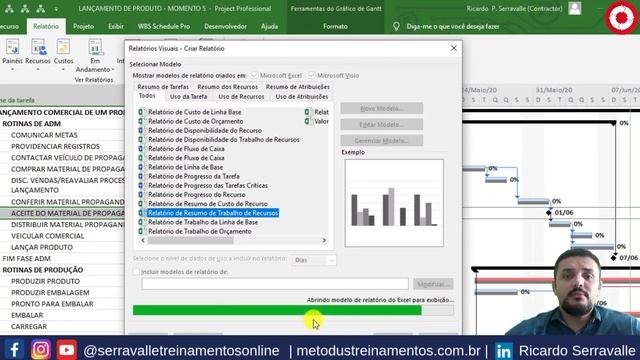The image size is (640, 360).
Task: Select Relatório de Trabalho da Linha de Base
Action: (203, 222)
